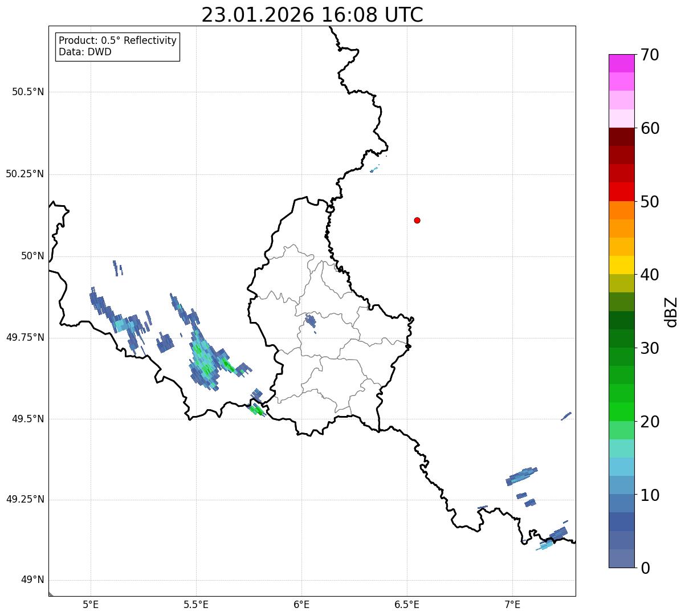Image resolution: width=685 pixels, height=616 pixels.
Task: Pick the bright red colorbar swatch above 50
Action: (x=622, y=192)
